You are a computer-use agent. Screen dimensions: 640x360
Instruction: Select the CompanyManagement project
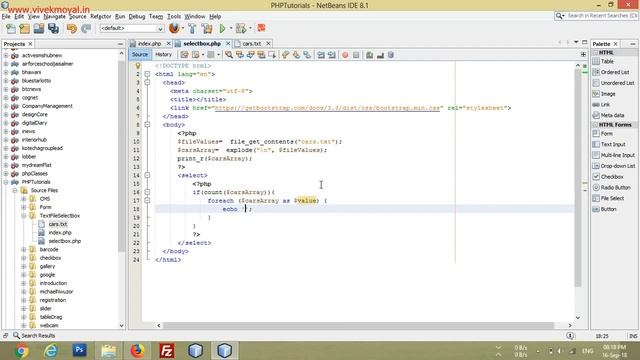point(47,106)
